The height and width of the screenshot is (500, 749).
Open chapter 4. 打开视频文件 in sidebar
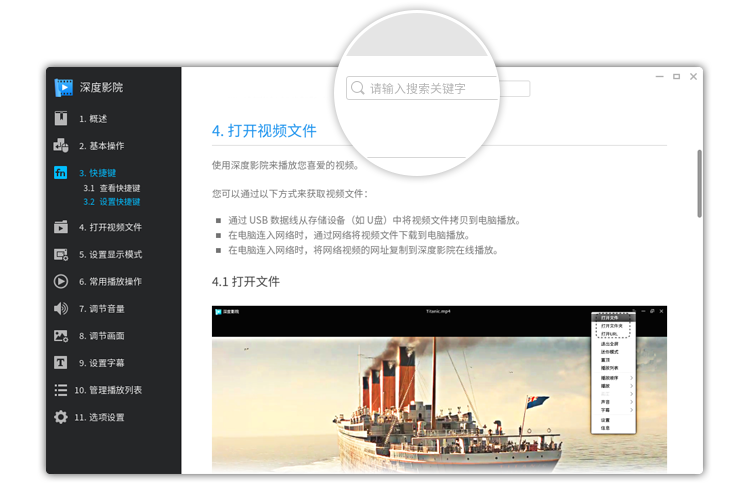coord(110,227)
